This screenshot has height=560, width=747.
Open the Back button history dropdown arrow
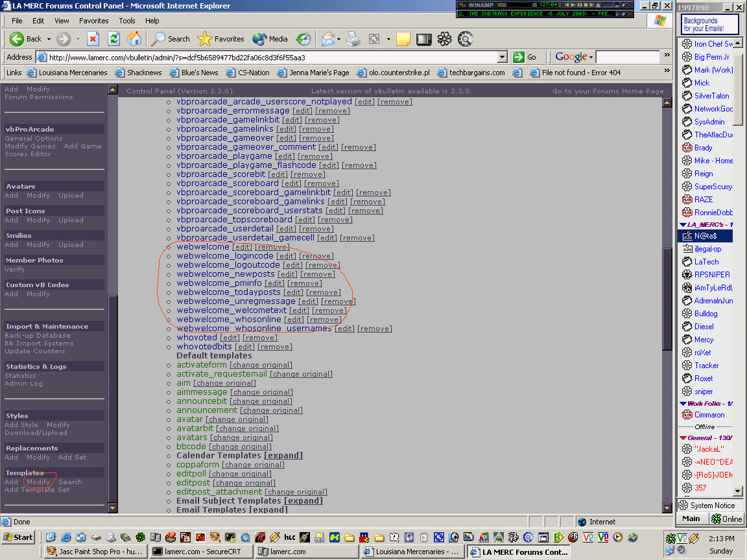(x=49, y=39)
